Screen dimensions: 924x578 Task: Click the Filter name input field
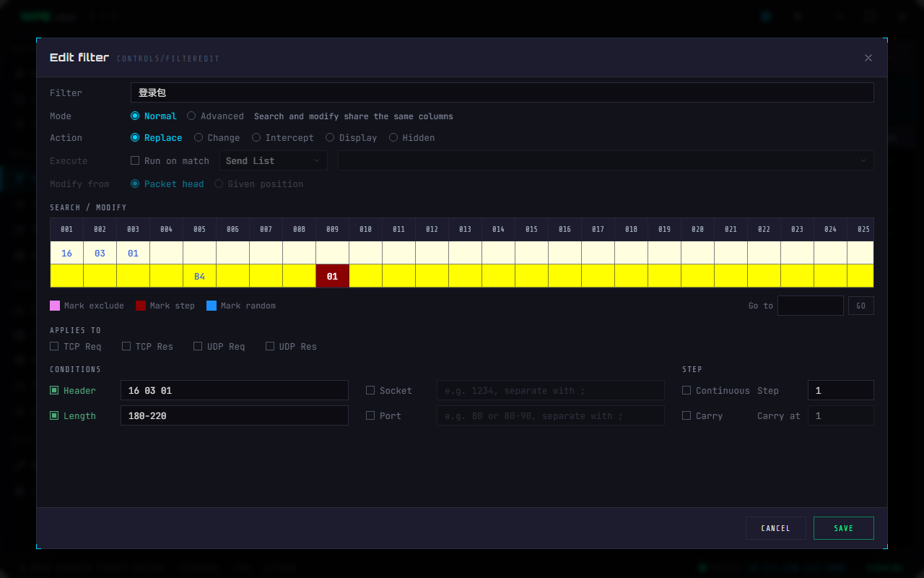502,92
